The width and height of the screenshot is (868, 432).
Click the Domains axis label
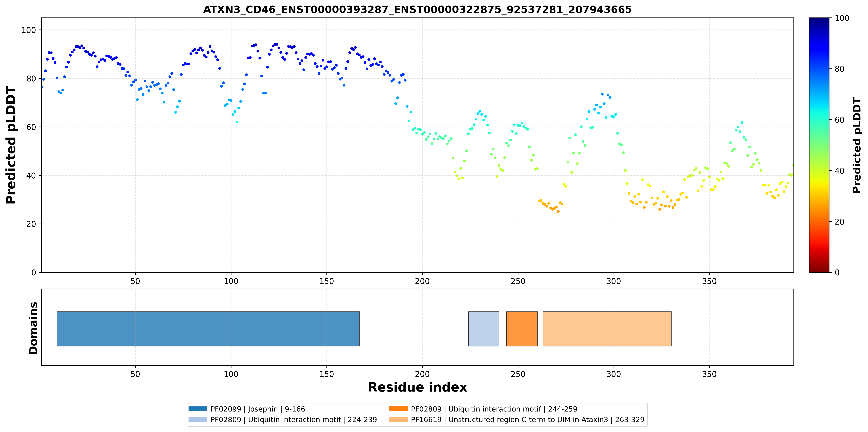click(x=33, y=328)
